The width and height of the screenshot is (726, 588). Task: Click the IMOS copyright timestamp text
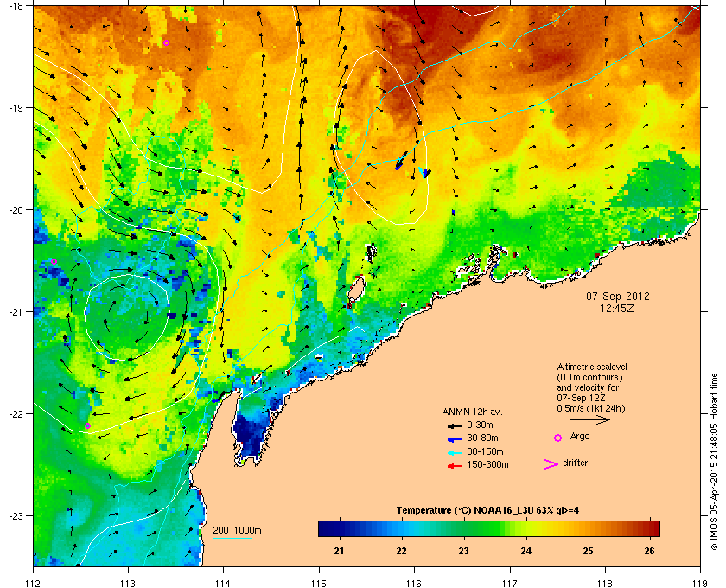click(x=714, y=462)
